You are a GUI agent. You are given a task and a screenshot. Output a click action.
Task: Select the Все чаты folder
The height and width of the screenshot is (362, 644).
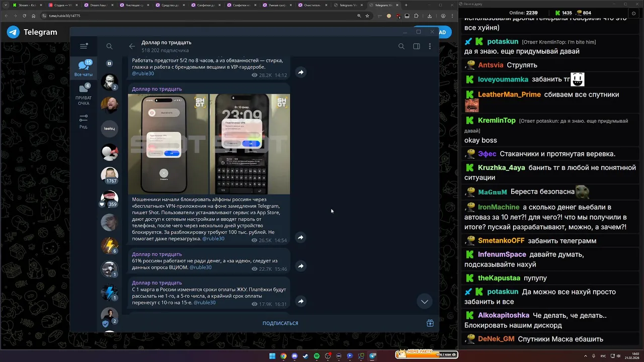point(84,68)
